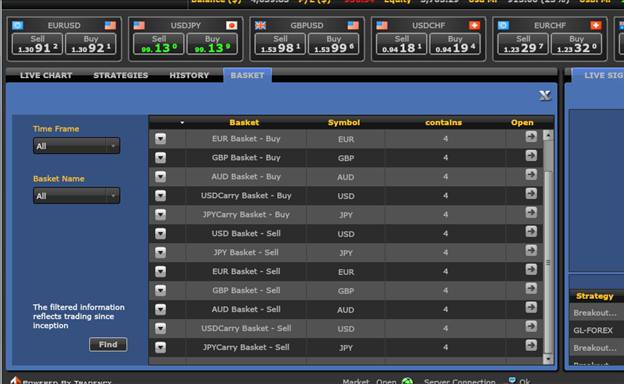Image resolution: width=624 pixels, height=384 pixels.
Task: Expand the JPY Basket - Sell row
Action: pos(160,252)
